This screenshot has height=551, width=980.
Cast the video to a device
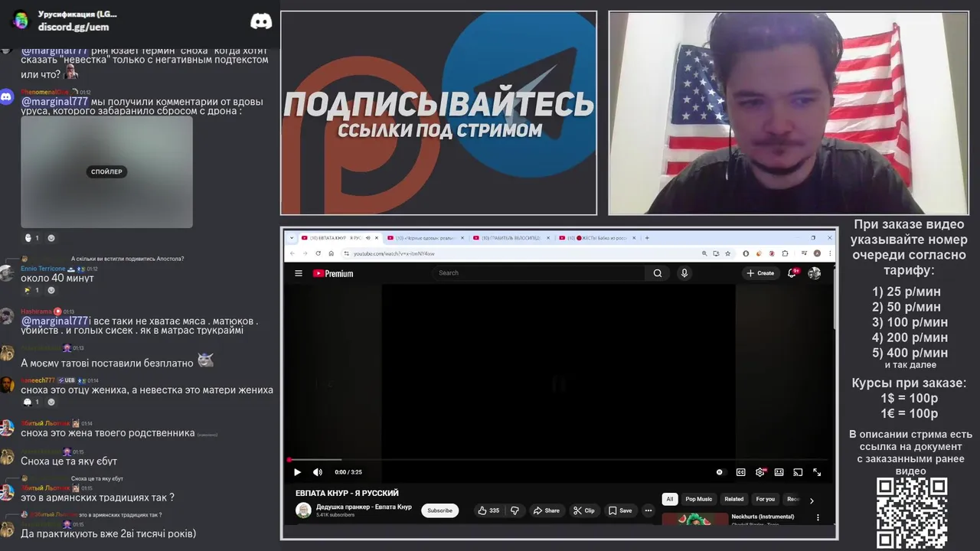click(x=798, y=472)
